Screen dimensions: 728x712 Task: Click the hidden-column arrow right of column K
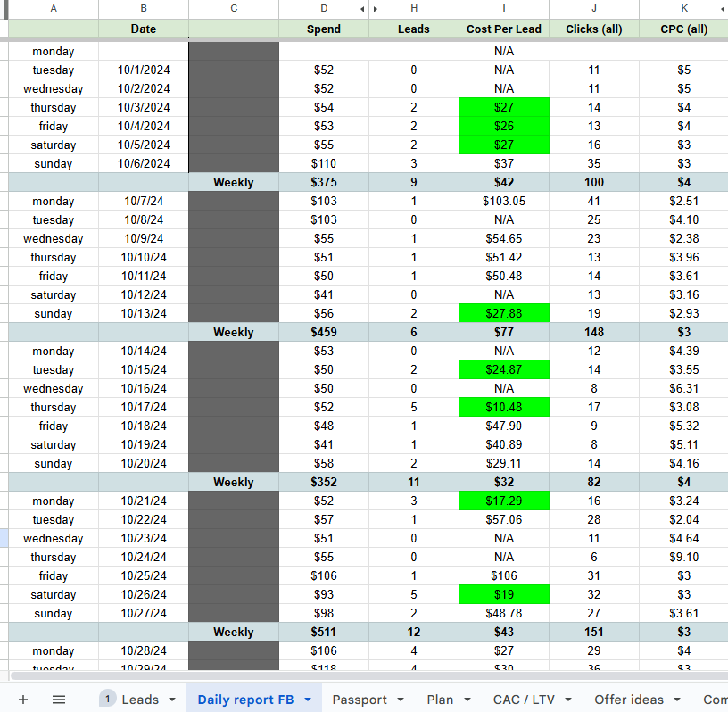722,9
